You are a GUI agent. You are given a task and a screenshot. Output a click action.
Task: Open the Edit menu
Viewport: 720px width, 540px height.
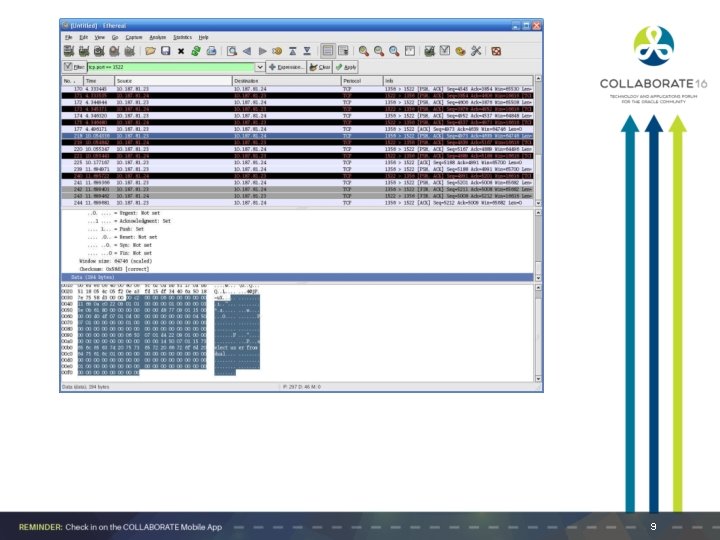pos(84,37)
